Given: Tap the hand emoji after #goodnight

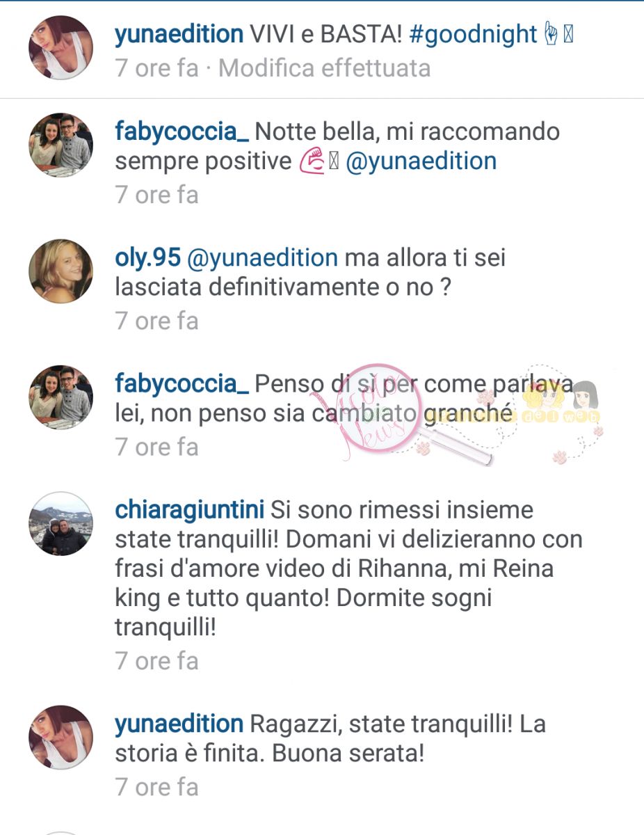Looking at the screenshot, I should point(552,34).
